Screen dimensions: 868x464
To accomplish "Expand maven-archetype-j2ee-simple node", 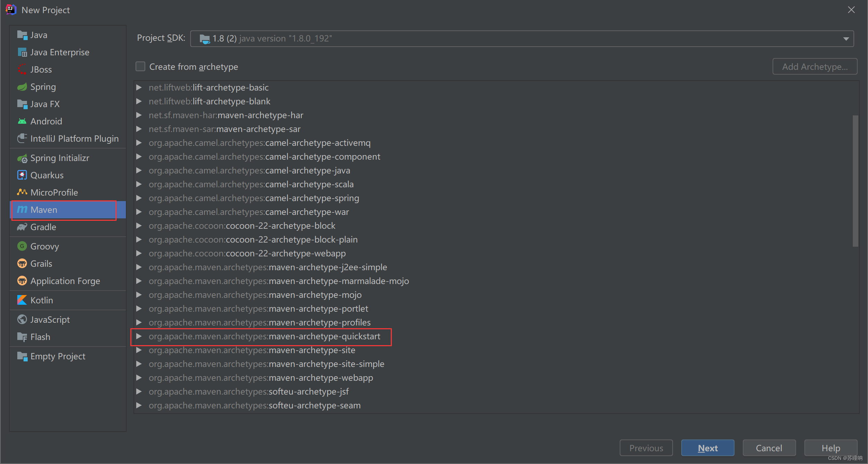I will [139, 267].
